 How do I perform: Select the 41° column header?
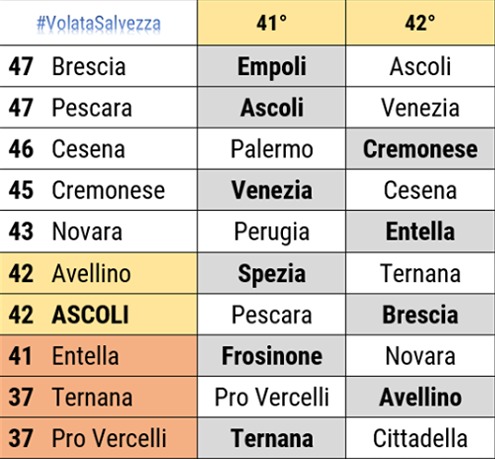(x=272, y=23)
